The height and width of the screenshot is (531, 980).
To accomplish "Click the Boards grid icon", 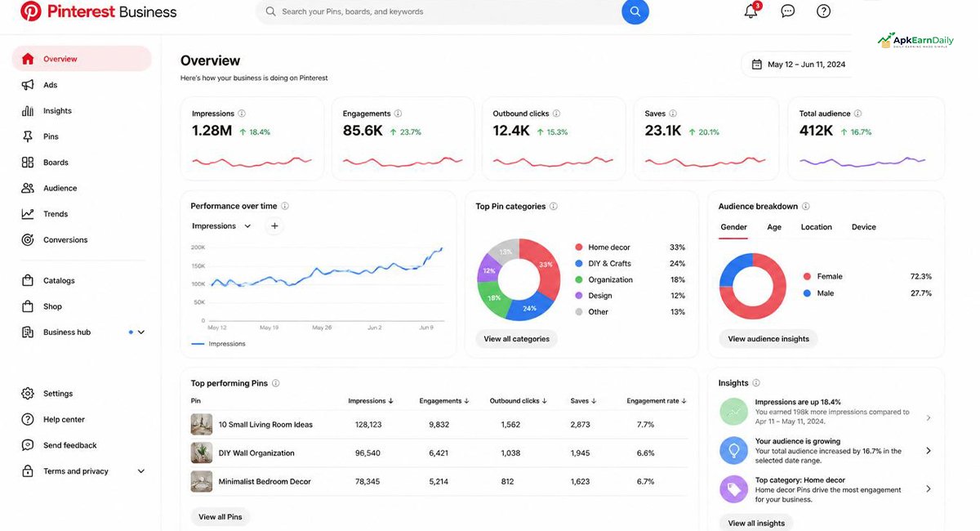I will (x=28, y=163).
